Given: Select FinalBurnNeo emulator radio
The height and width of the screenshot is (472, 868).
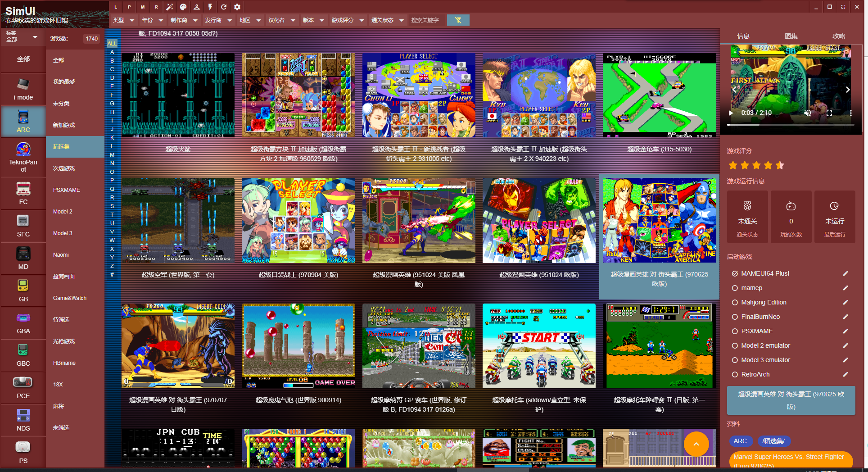Looking at the screenshot, I should 735,317.
